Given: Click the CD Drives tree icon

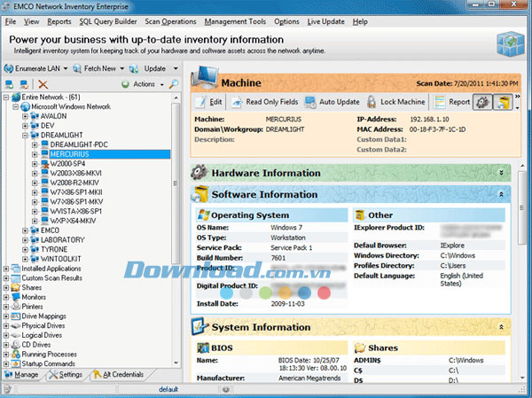Looking at the screenshot, I should point(16,345).
